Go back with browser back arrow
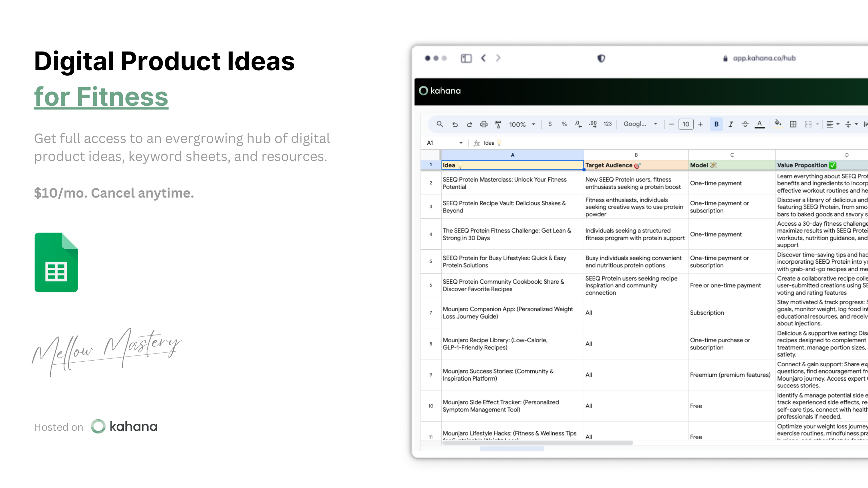This screenshot has height=488, width=868. pos(484,58)
